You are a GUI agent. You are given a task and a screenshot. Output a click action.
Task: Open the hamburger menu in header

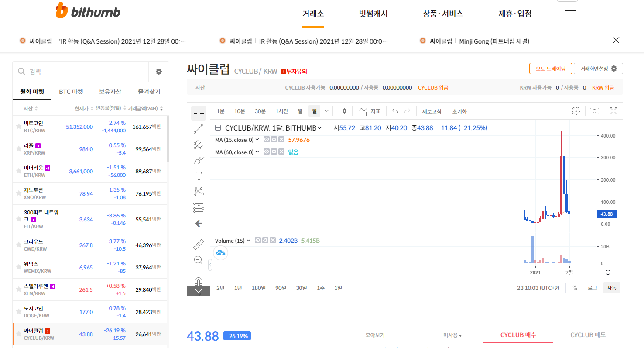click(571, 14)
